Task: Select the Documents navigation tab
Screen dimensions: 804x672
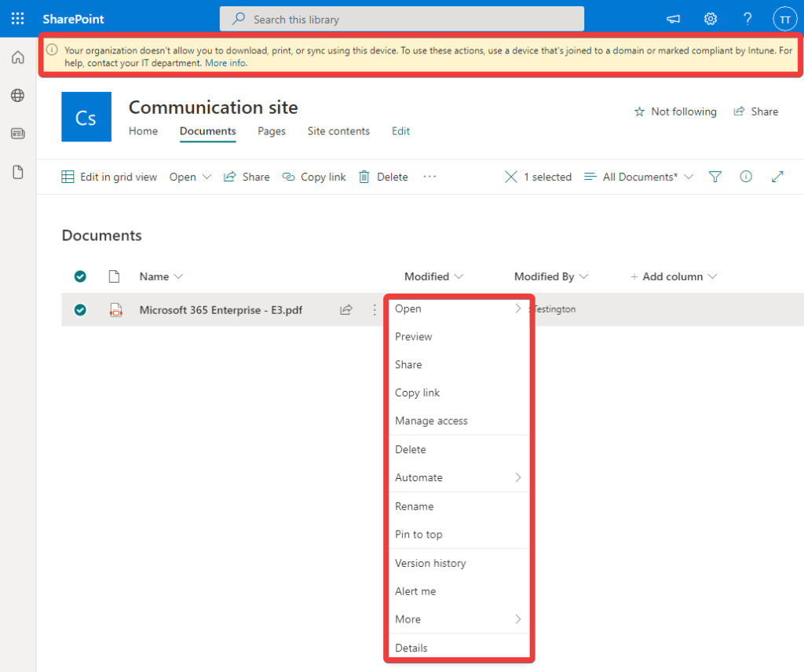Action: [x=207, y=131]
